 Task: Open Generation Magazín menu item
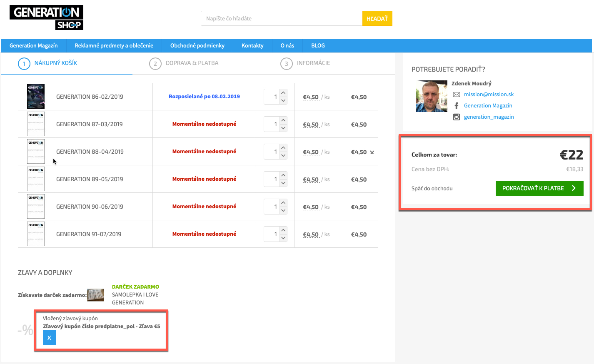point(34,46)
